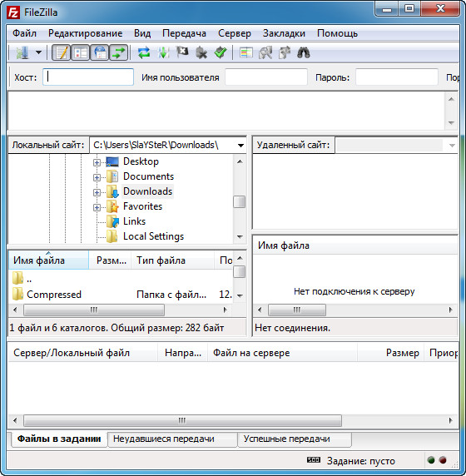Image resolution: width=466 pixels, height=476 pixels.
Task: Open the Редактирование menu
Action: coord(86,33)
